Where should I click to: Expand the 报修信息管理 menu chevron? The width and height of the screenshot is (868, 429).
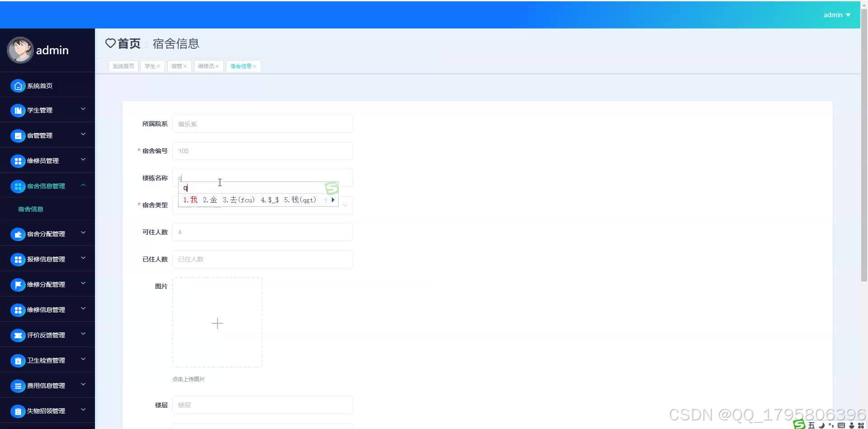[83, 258]
